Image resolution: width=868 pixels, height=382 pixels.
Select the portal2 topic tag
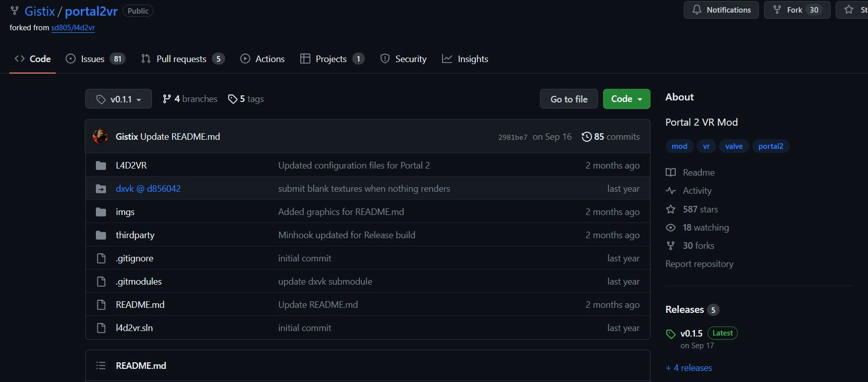[771, 146]
